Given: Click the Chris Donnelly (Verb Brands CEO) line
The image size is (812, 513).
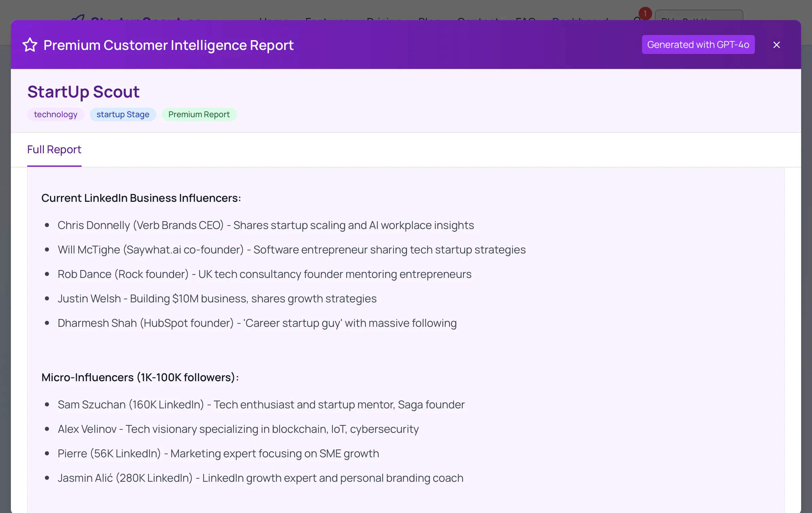Looking at the screenshot, I should click(266, 225).
